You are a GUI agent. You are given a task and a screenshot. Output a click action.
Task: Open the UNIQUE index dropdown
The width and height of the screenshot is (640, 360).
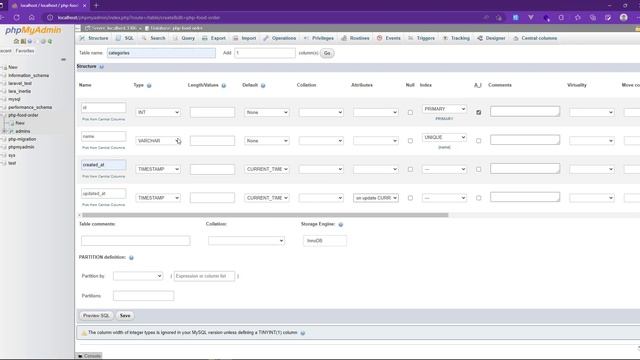(444, 138)
